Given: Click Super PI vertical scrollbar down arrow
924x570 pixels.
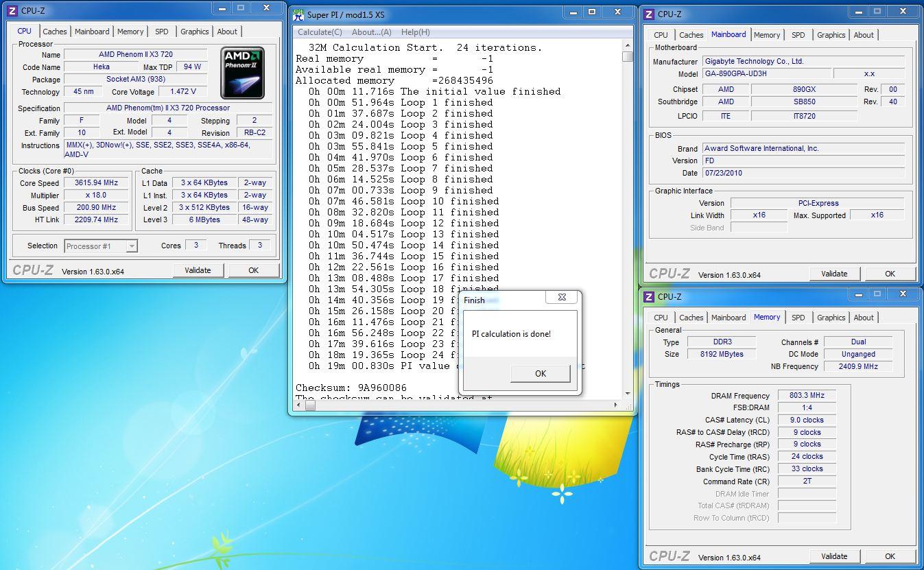Looking at the screenshot, I should 628,394.
